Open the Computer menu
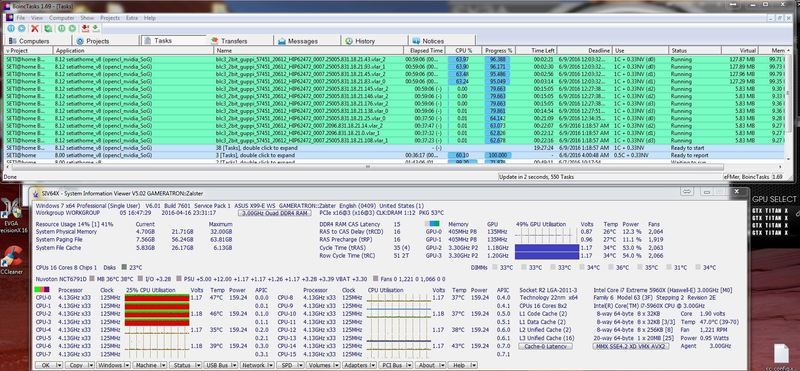 point(62,18)
